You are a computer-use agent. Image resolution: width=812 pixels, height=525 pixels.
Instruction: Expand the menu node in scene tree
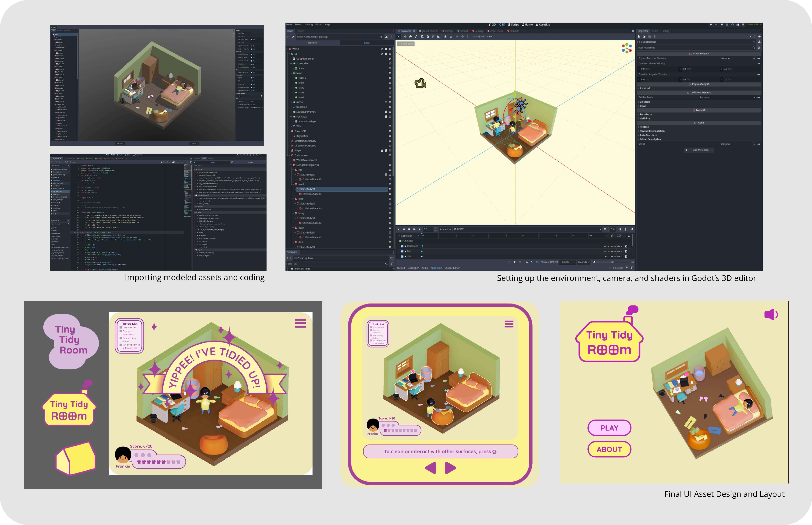coord(291,102)
